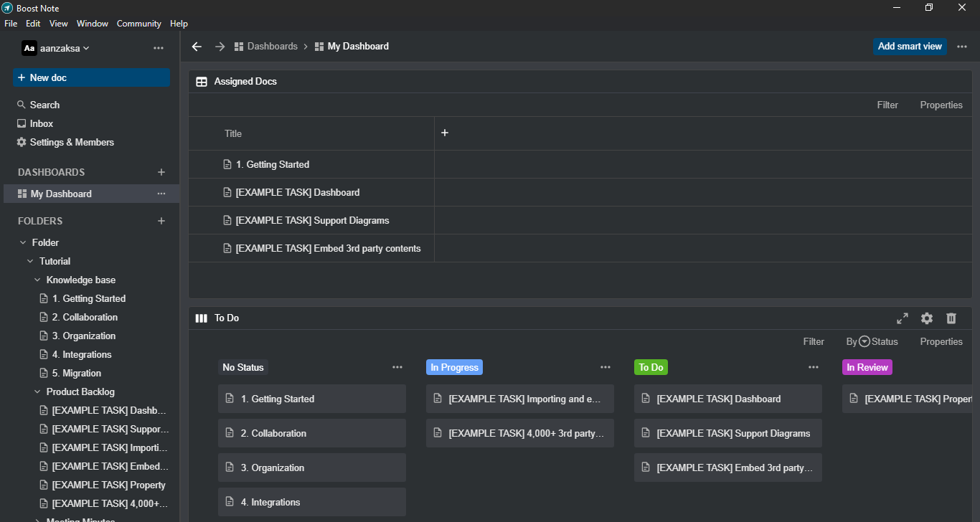
Task: Open [EXAMPLE TASK] Dashboard table row
Action: (x=298, y=192)
